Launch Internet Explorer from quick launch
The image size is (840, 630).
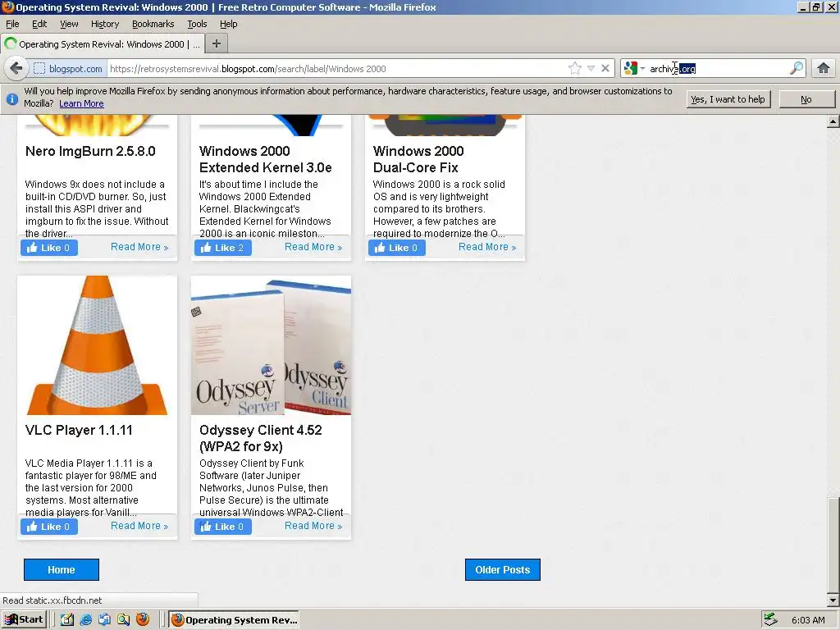coord(85,620)
